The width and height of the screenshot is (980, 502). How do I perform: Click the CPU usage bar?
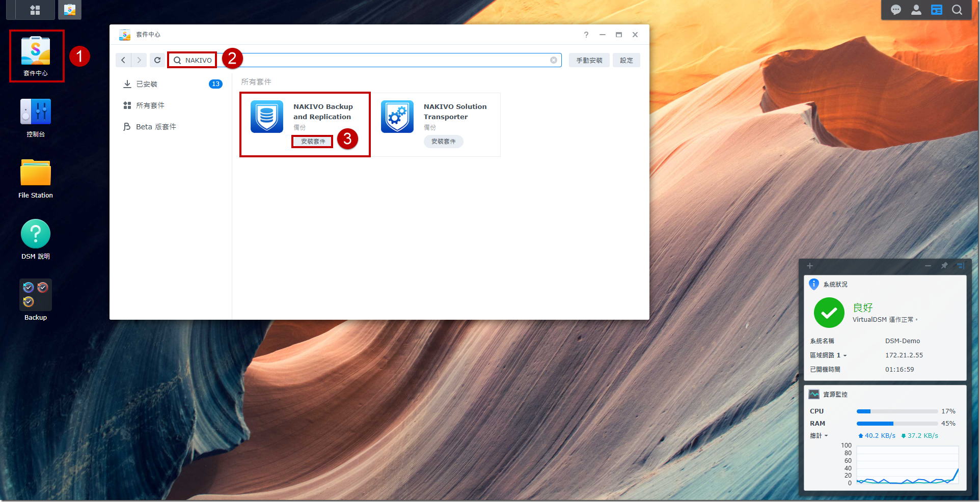[897, 411]
